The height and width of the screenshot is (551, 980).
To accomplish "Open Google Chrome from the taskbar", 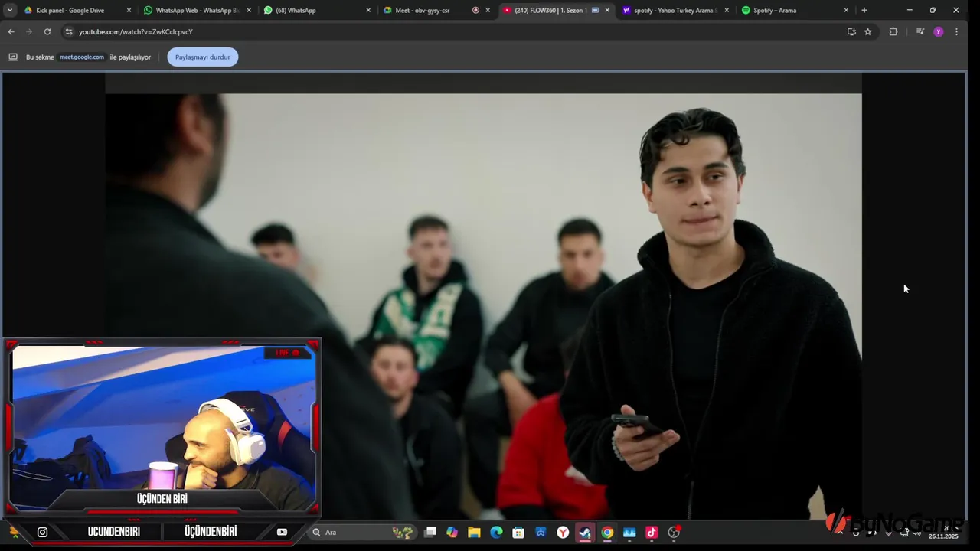I will pos(607,532).
